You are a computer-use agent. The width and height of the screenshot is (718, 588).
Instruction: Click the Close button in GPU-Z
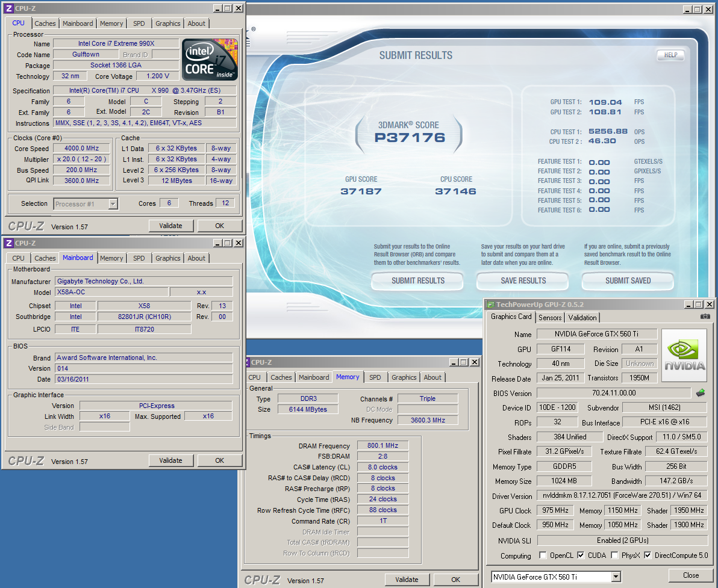tap(690, 575)
